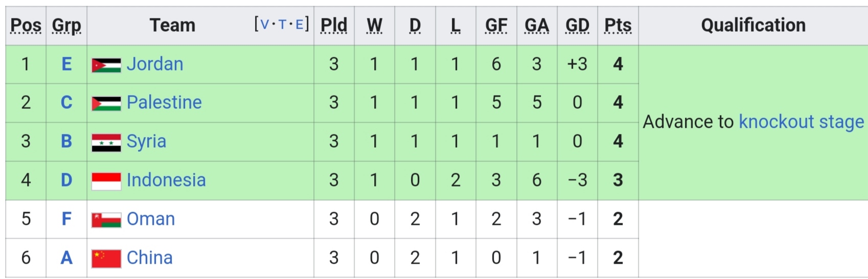This screenshot has width=868, height=279.
Task: Click the China flag icon
Action: (106, 259)
